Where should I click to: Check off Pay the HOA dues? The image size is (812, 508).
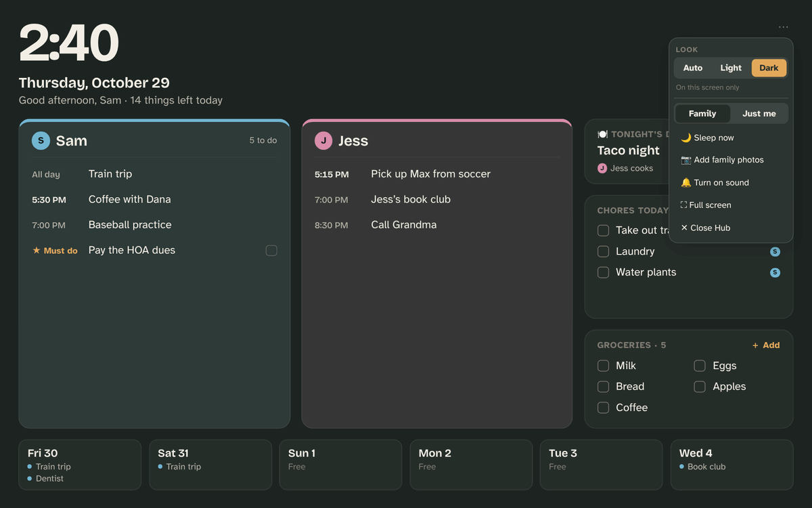271,251
